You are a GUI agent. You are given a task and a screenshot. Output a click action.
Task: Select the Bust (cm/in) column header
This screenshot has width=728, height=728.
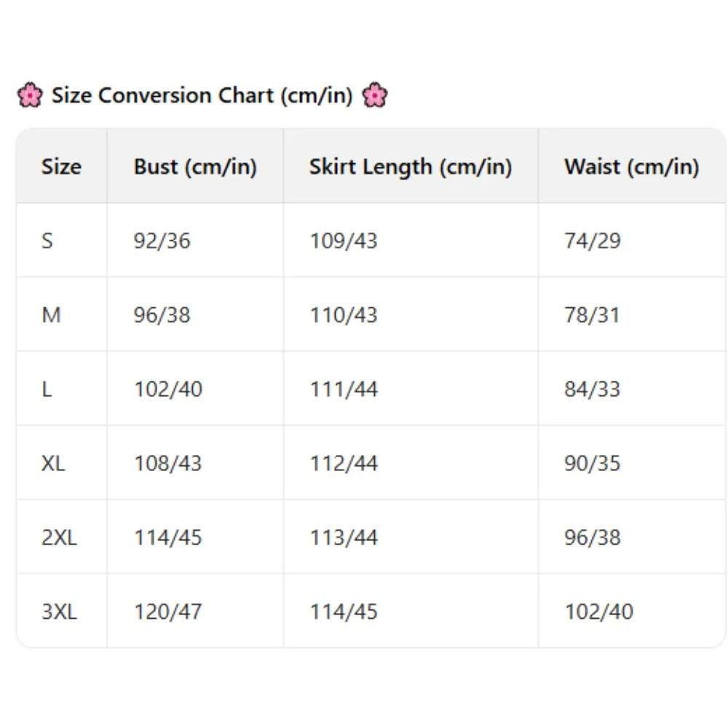pos(195,167)
